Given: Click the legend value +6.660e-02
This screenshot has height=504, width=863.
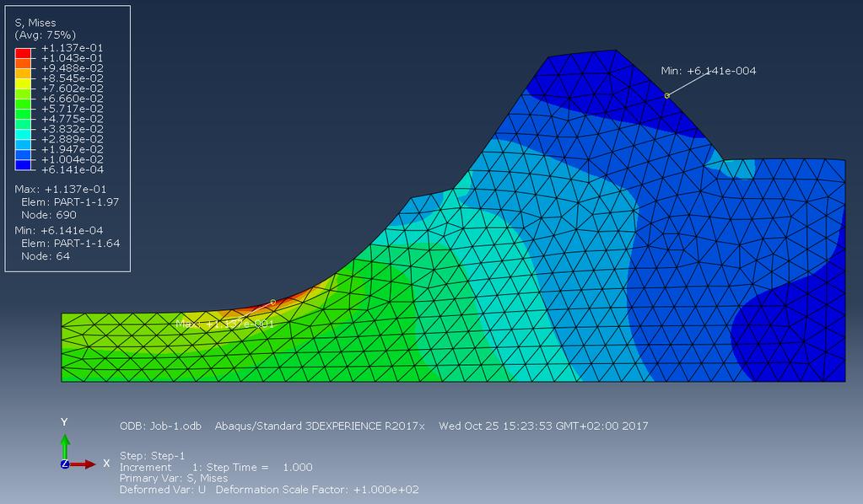Looking at the screenshot, I should coord(72,99).
